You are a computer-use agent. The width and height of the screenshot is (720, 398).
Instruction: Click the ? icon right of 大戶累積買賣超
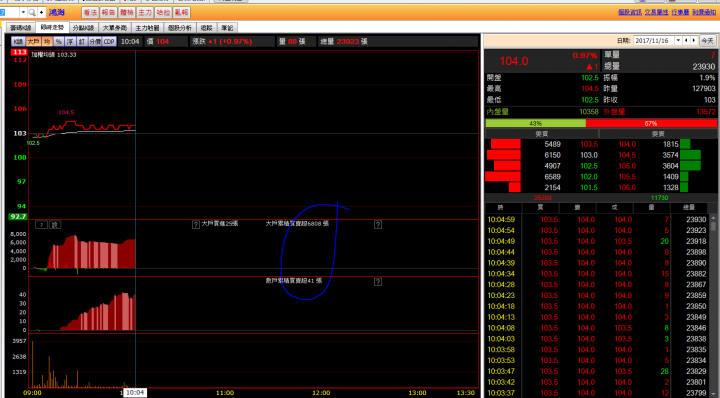coord(378,224)
